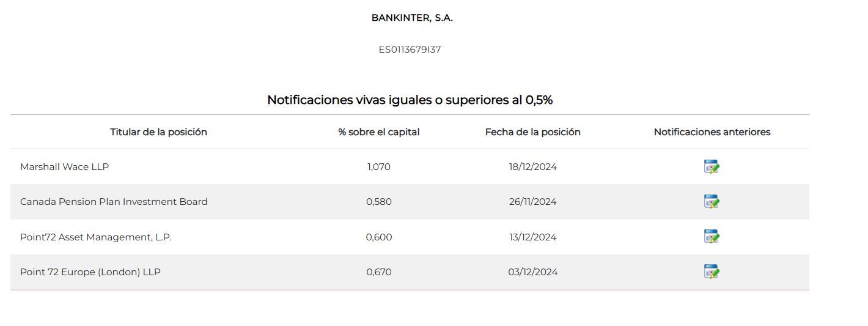View previous notifications for Point72 Asset Management
This screenshot has height=326, width=868.
point(711,237)
